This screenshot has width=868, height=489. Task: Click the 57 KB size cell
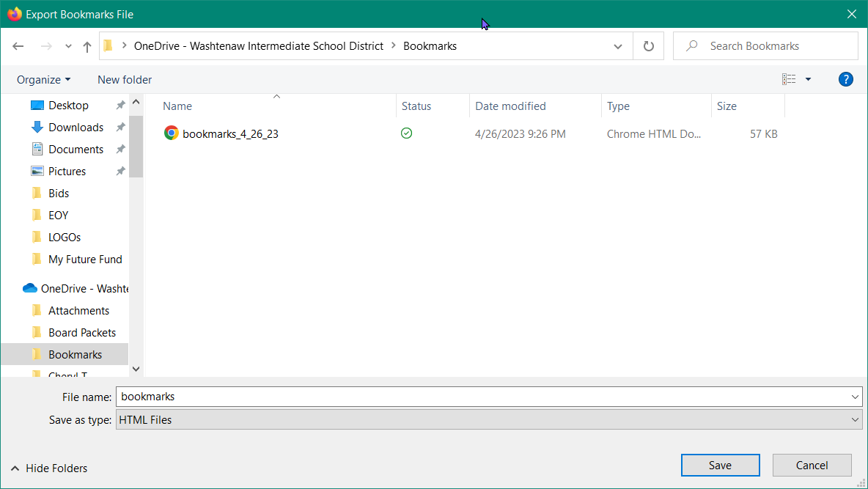tap(764, 134)
